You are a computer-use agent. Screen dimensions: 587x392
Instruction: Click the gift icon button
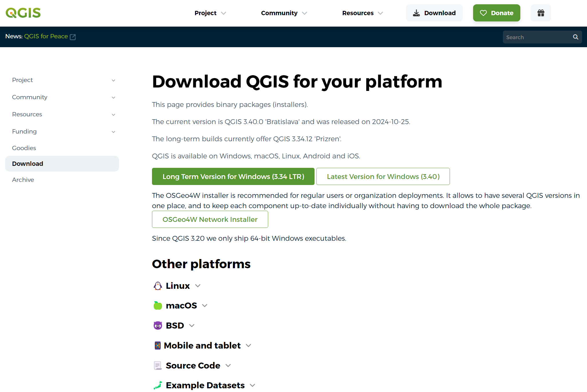point(541,13)
